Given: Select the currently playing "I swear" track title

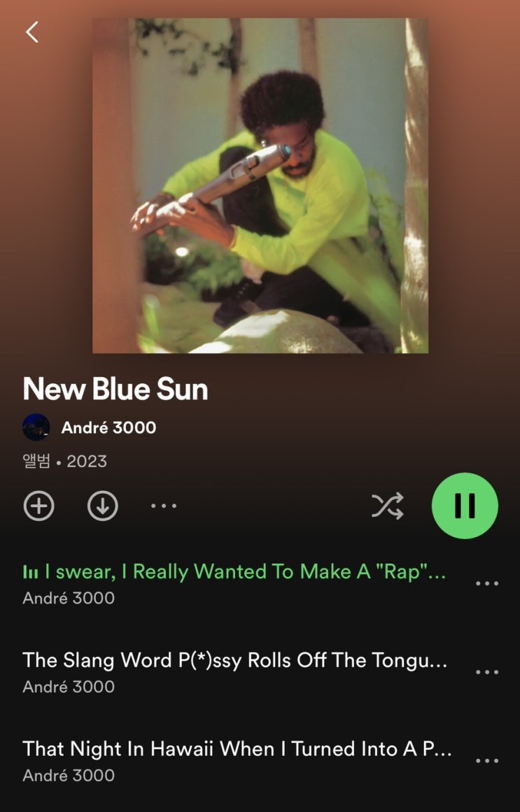Looking at the screenshot, I should pyautogui.click(x=245, y=572).
